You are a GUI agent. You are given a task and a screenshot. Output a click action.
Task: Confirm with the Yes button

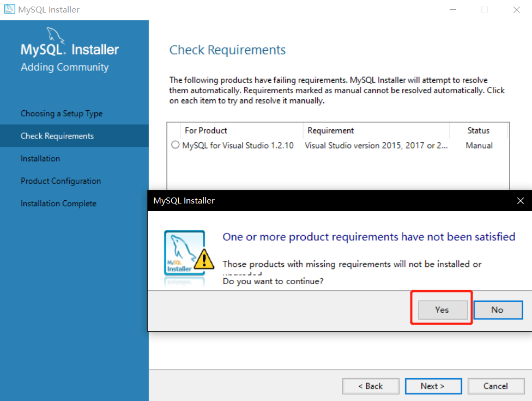(443, 310)
